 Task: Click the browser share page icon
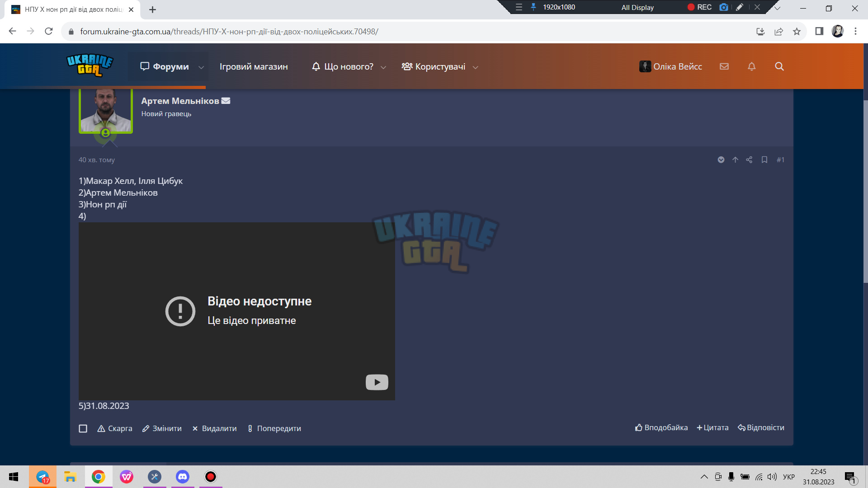coord(778,31)
